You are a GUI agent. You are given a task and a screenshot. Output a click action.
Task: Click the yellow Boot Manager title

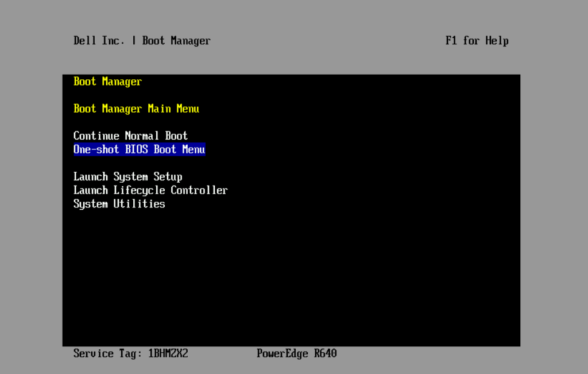(x=107, y=82)
